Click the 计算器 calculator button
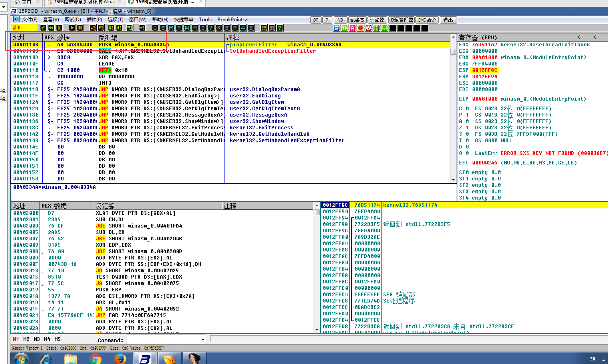608x364 pixels. point(377,20)
